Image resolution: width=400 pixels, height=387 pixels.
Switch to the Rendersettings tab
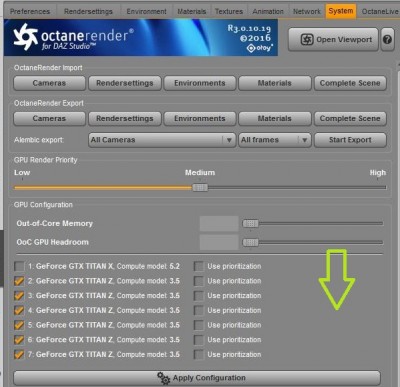(88, 11)
